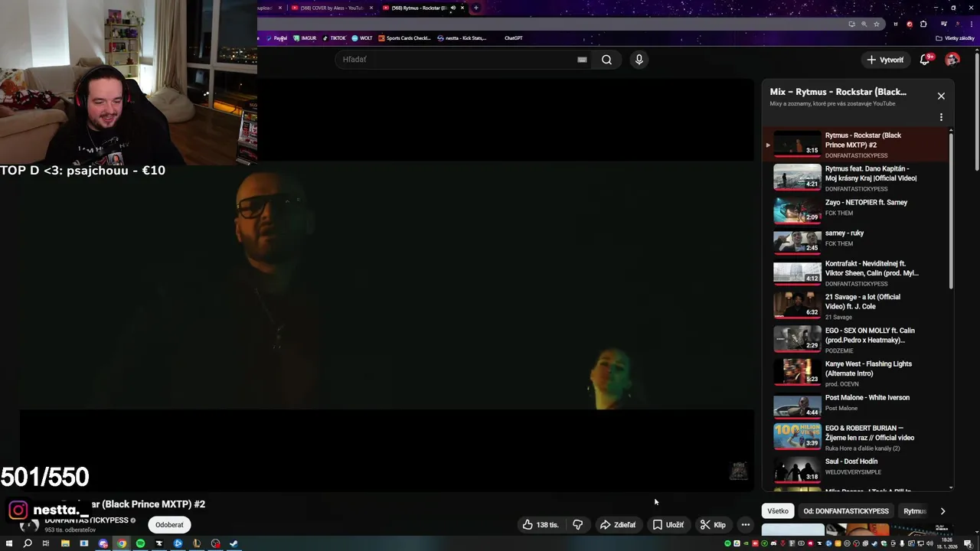Open DONFANTASTICKYPESS channel link below video
Screen dimensions: 980x551
click(86, 520)
